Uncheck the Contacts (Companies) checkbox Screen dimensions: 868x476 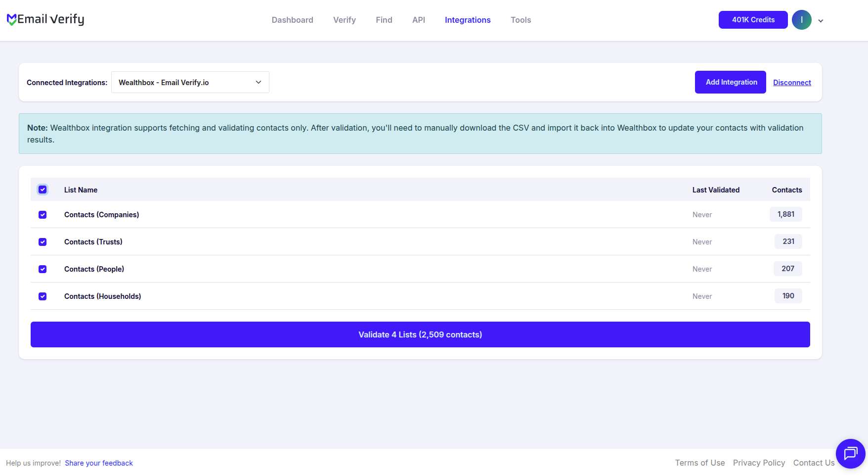point(43,215)
